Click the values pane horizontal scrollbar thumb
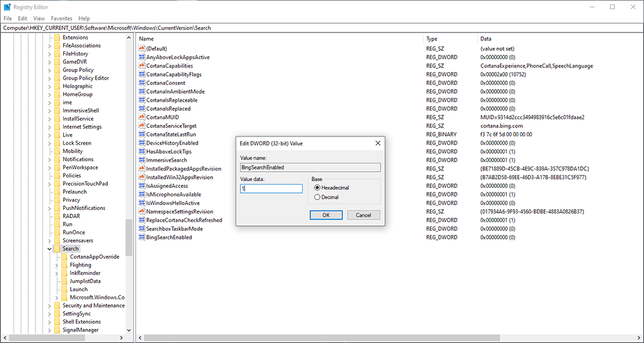The height and width of the screenshot is (343, 644). pyautogui.click(x=321, y=338)
